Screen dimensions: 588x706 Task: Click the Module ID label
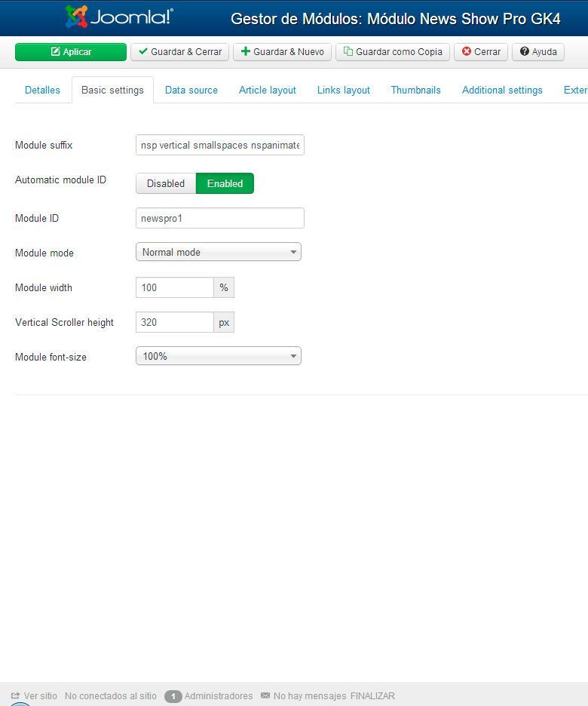[x=37, y=219]
